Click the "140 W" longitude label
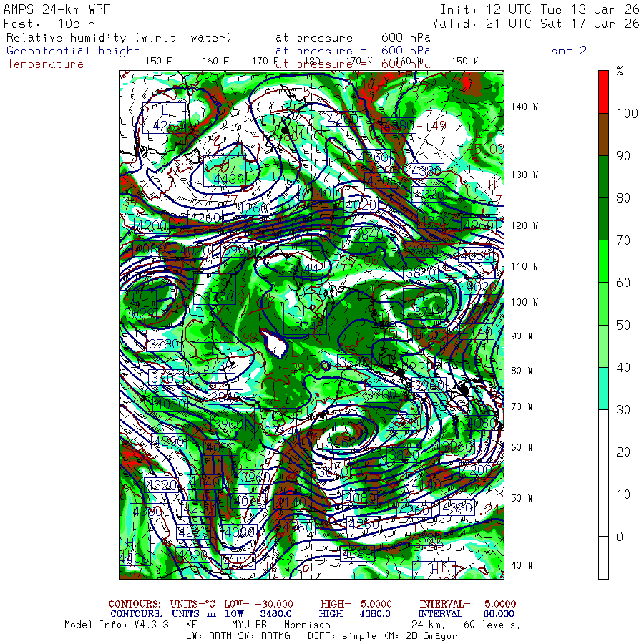This screenshot has width=644, height=644. coord(524,107)
